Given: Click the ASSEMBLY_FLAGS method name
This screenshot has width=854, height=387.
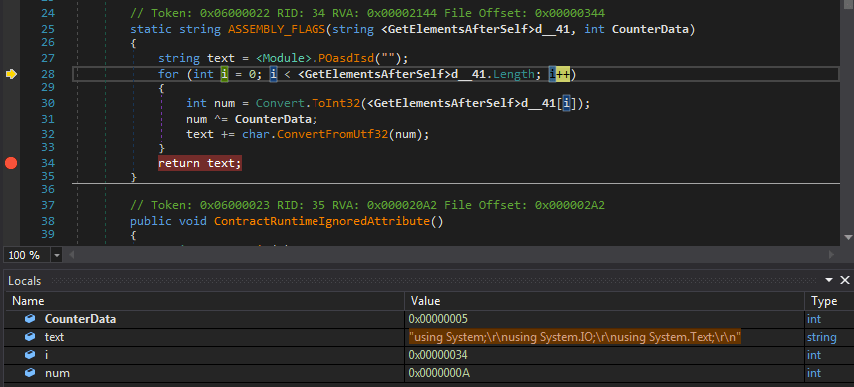Looking at the screenshot, I should click(277, 29).
